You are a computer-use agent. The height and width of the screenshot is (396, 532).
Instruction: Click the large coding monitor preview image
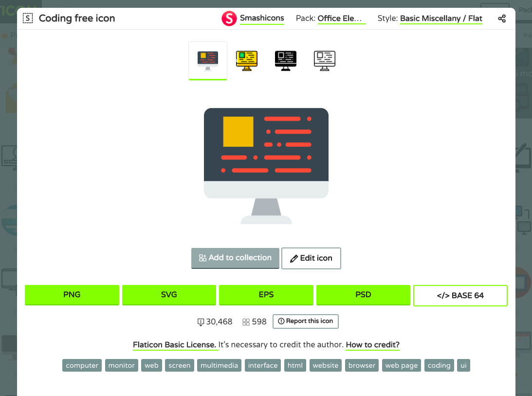pos(266,166)
